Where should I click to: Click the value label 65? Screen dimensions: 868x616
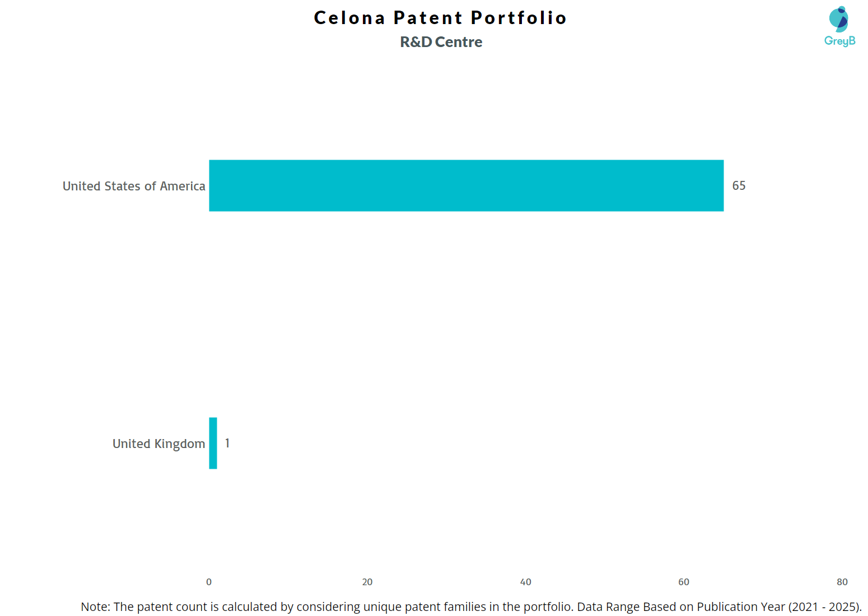pos(739,185)
